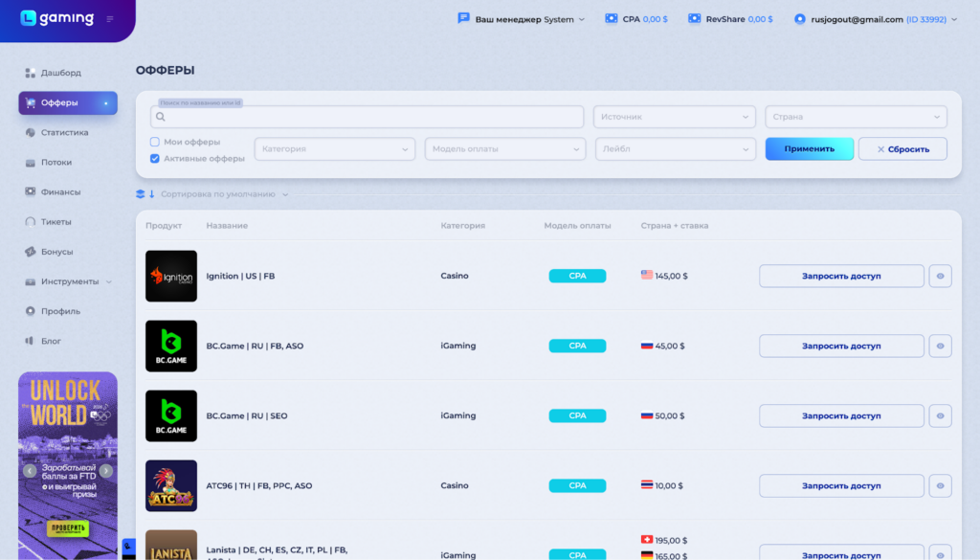Click the Сбросить reset button

click(x=902, y=148)
